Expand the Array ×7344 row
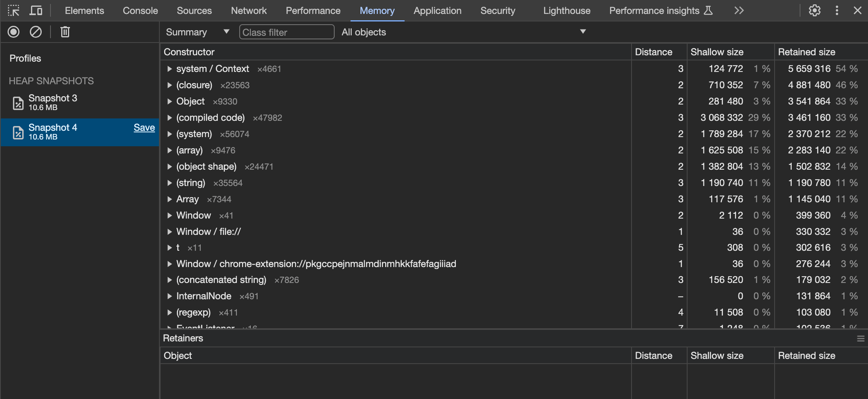 [170, 199]
